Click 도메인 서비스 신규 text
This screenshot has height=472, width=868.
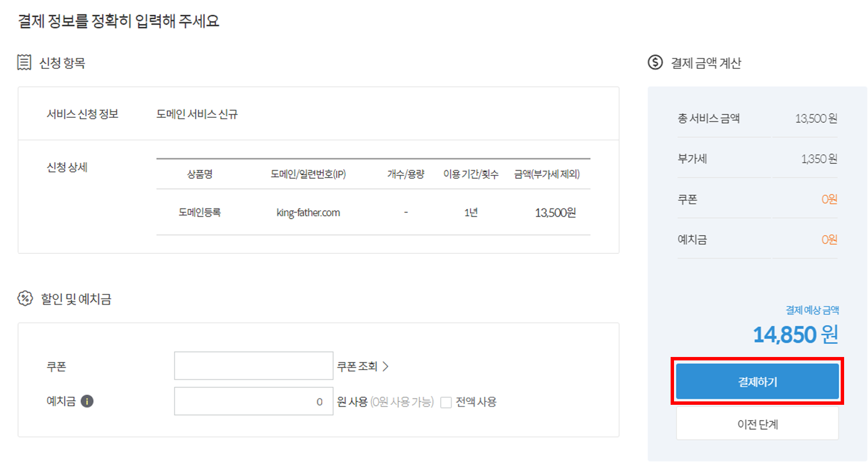(197, 114)
